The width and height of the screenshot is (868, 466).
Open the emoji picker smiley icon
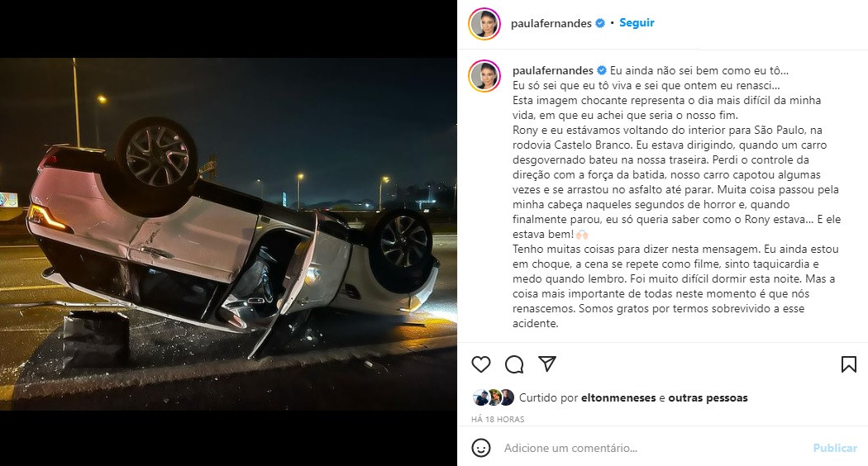(481, 448)
